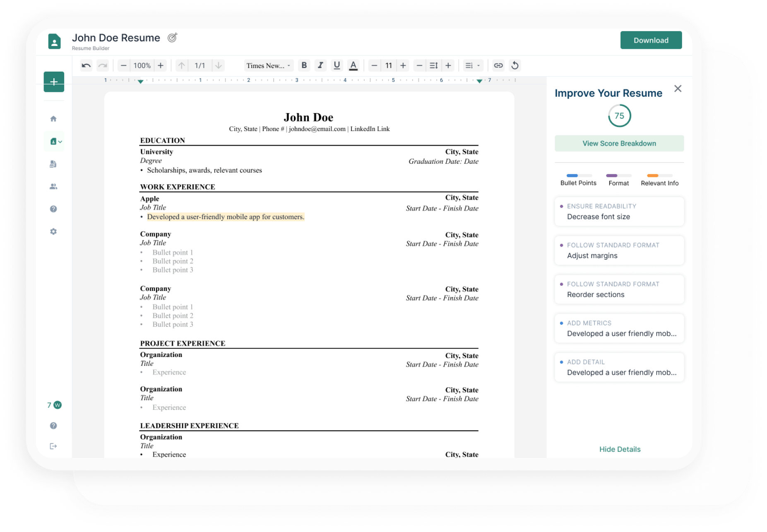The width and height of the screenshot is (767, 532).
Task: Undo the last change
Action: 86,65
